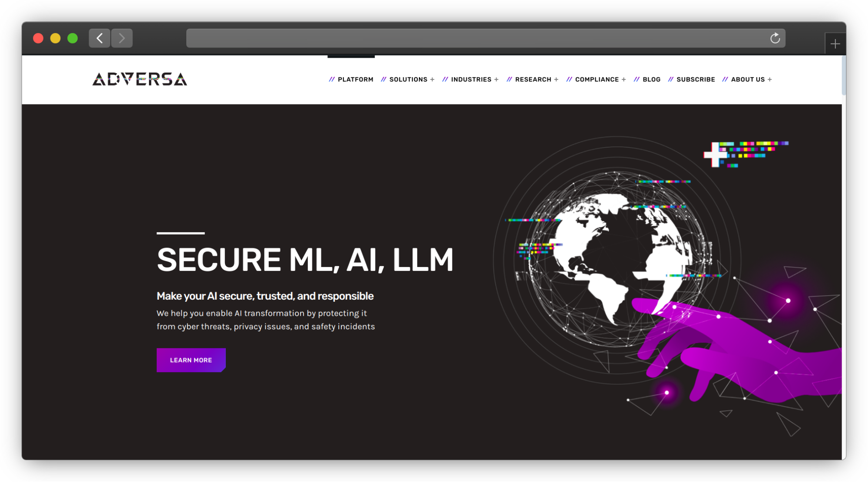Click the browser back arrow button
The image size is (868, 482).
point(99,38)
